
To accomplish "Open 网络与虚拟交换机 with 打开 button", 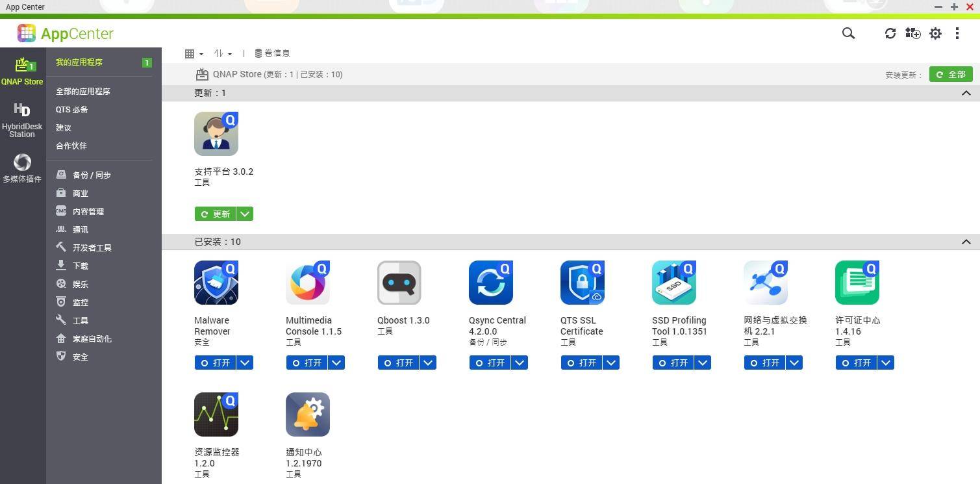I will pyautogui.click(x=764, y=363).
